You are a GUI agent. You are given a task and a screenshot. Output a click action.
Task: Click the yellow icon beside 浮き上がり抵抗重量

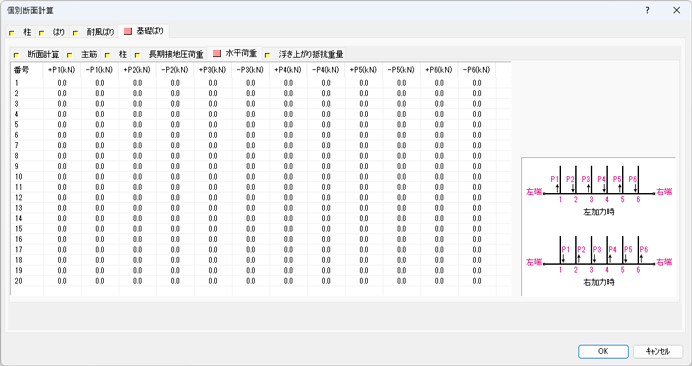pyautogui.click(x=267, y=55)
